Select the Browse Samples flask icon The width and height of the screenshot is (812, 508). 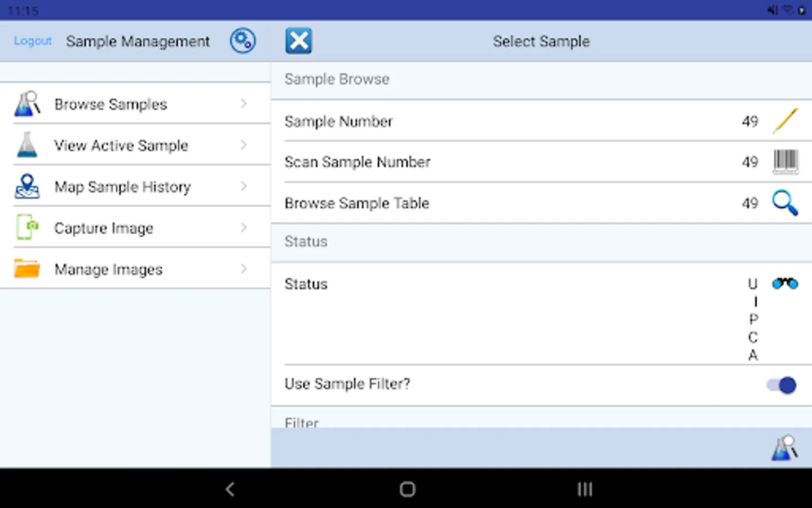[27, 104]
